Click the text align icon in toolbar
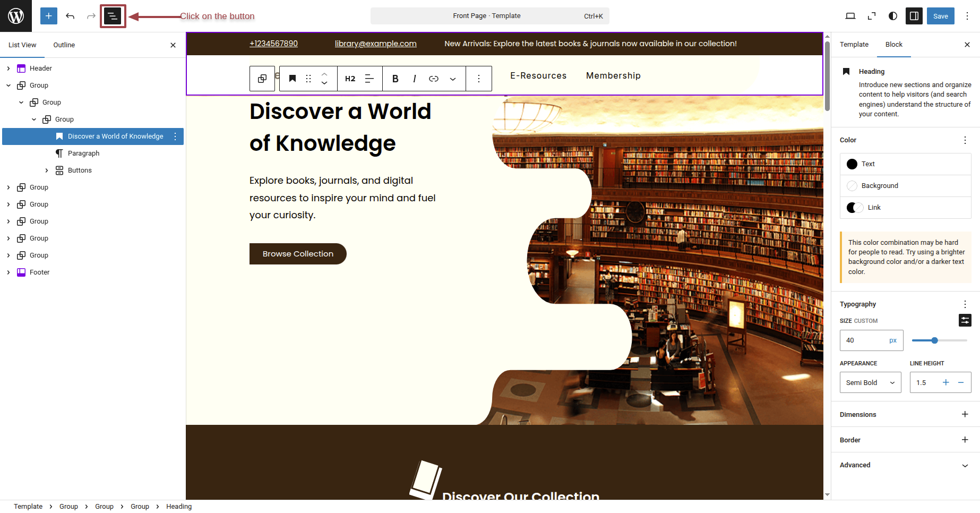This screenshot has height=513, width=980. coord(369,79)
